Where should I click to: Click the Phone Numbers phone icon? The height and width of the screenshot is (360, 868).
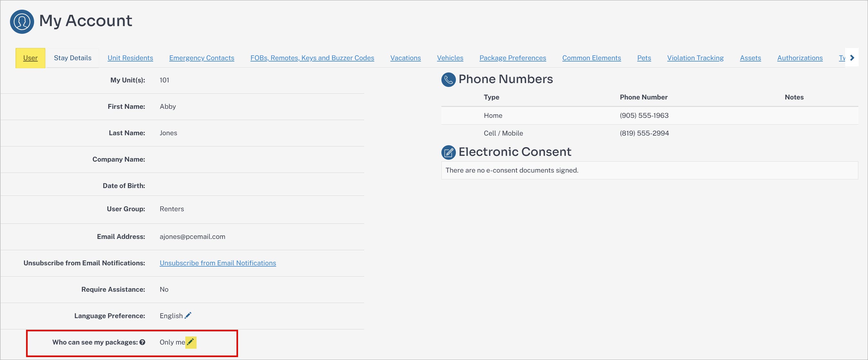point(448,80)
